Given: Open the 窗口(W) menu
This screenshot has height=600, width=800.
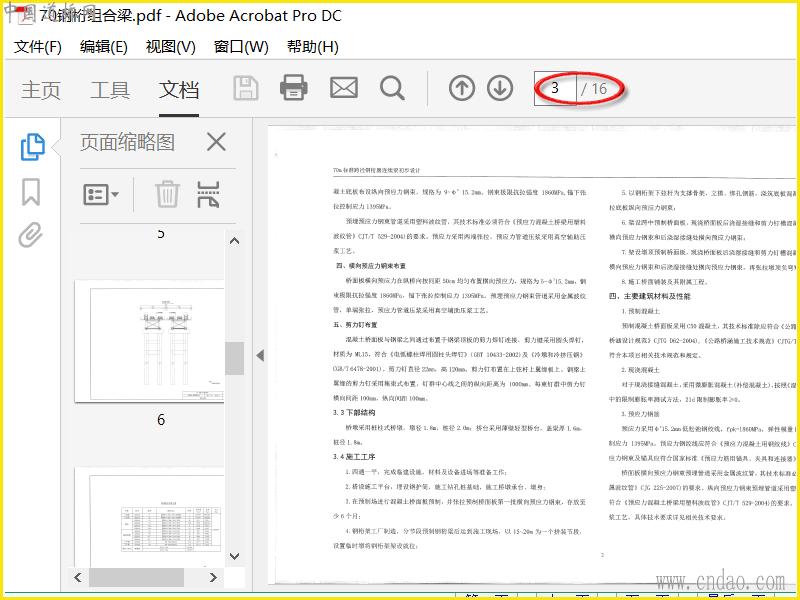Looking at the screenshot, I should point(241,47).
